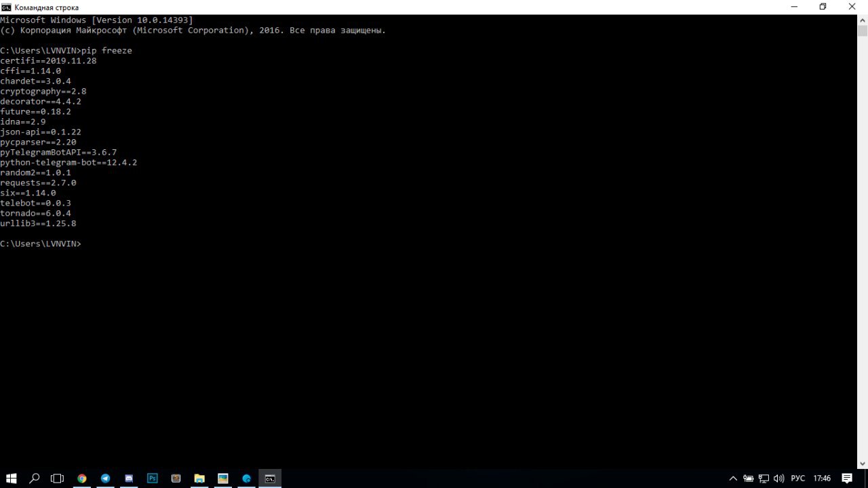The width and height of the screenshot is (868, 488).
Task: Open taskbar search magnifier
Action: 35,478
